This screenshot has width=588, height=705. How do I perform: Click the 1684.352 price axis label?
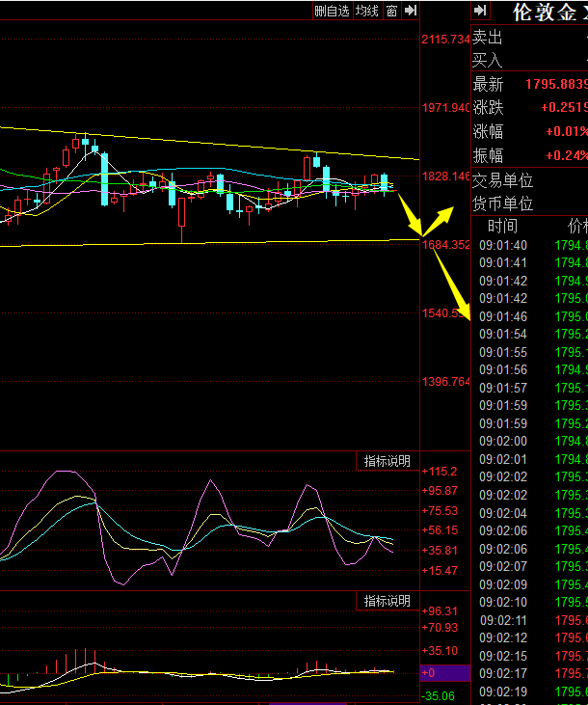tap(445, 245)
